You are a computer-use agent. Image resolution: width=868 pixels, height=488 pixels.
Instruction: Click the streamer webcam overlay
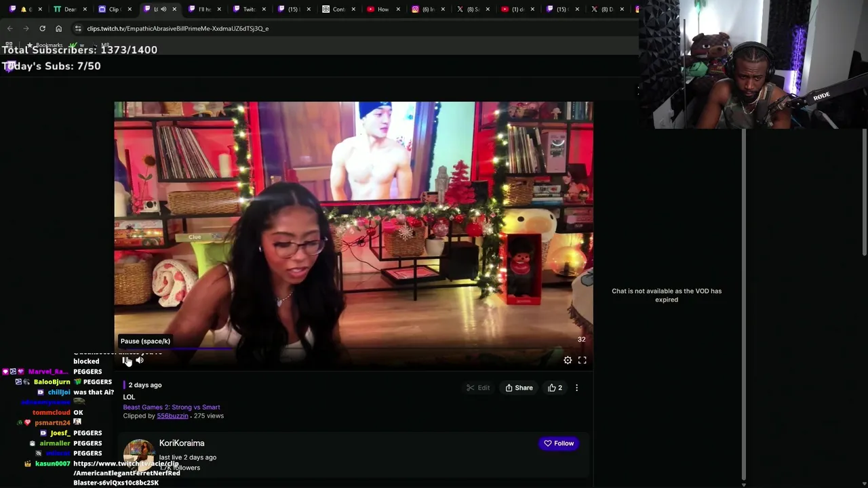coord(753,64)
